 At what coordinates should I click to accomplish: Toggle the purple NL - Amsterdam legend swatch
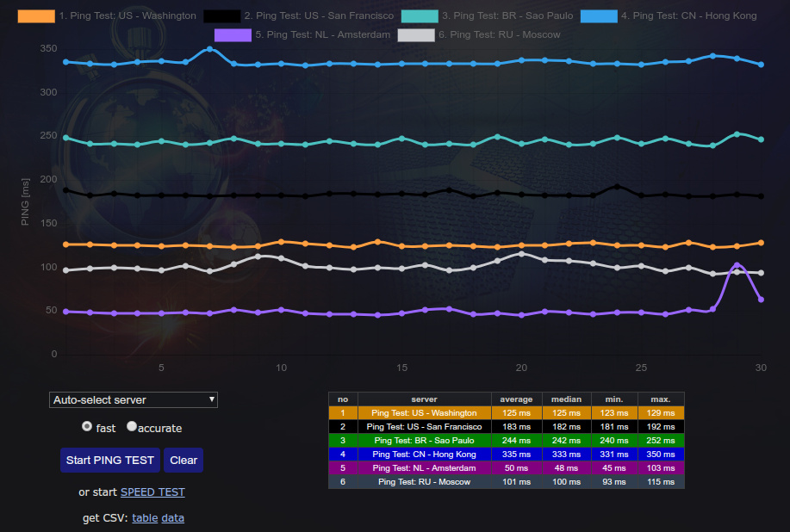click(x=233, y=34)
